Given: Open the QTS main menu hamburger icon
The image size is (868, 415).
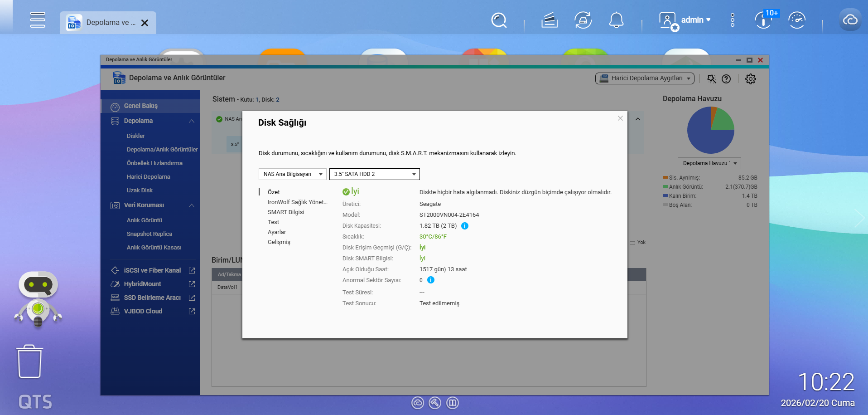Looking at the screenshot, I should click(38, 20).
